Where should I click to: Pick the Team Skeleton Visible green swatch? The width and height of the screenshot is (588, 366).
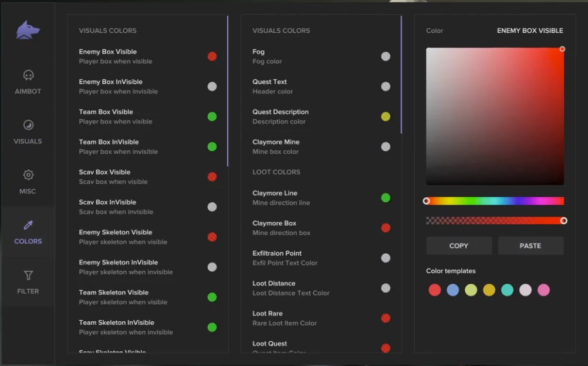[212, 297]
